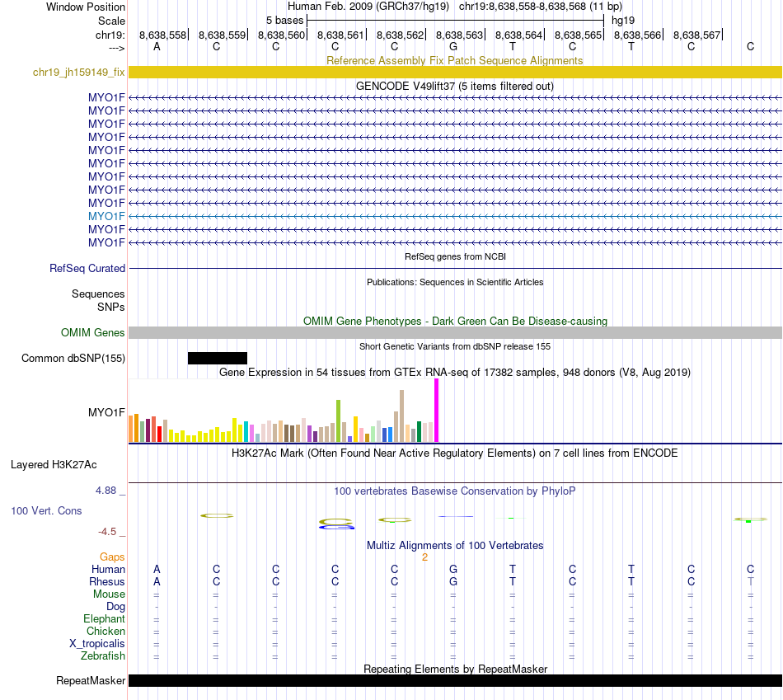Click the tall yellow-green GTEx expression bar
The width and height of the screenshot is (783, 700).
[x=338, y=420]
